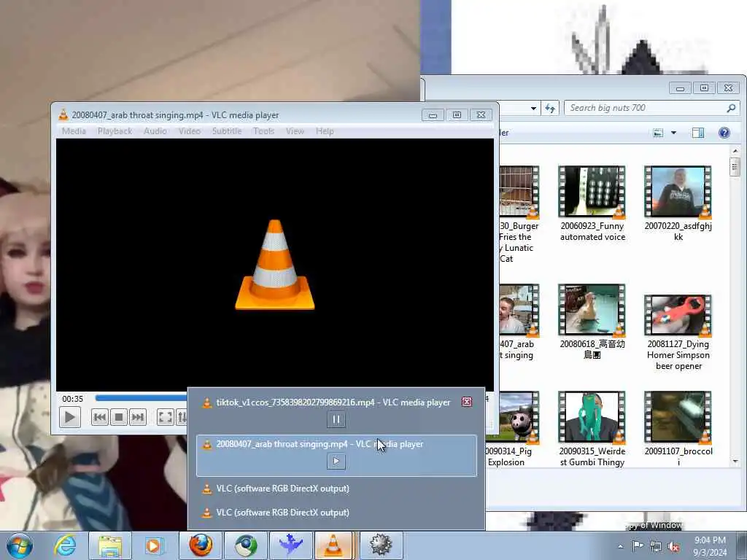Viewport: 747px width, 560px height.
Task: Select the 20080618 video file thumbnail
Action: (592, 310)
